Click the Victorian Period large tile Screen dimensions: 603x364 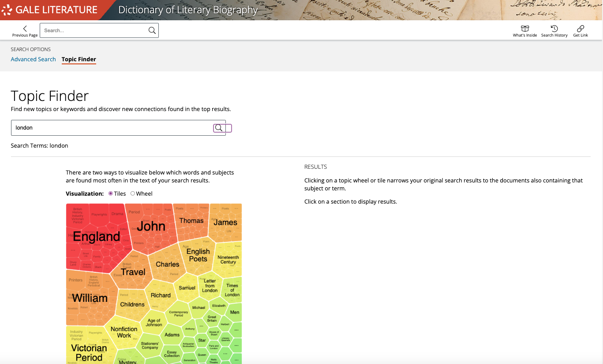[x=89, y=353]
